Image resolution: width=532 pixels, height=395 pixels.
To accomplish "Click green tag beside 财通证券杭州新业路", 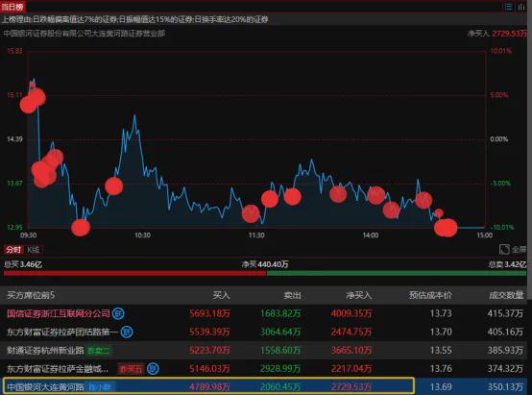I will pyautogui.click(x=99, y=350).
